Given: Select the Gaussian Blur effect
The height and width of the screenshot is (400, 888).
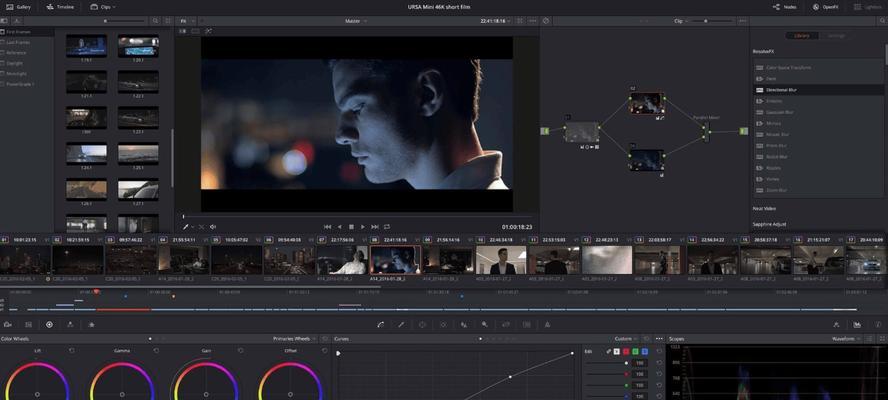Looking at the screenshot, I should pos(819,112).
